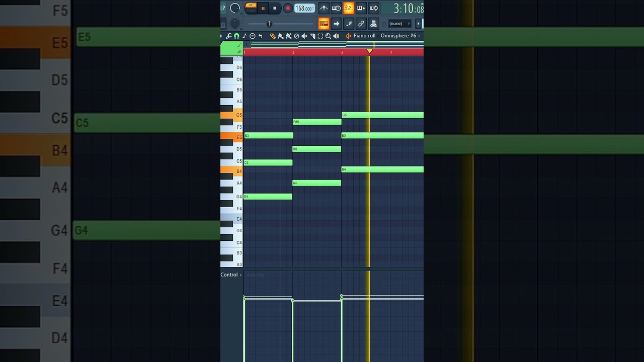Click the orange speaker icon beside title
The width and height of the screenshot is (644, 362).
(348, 36)
